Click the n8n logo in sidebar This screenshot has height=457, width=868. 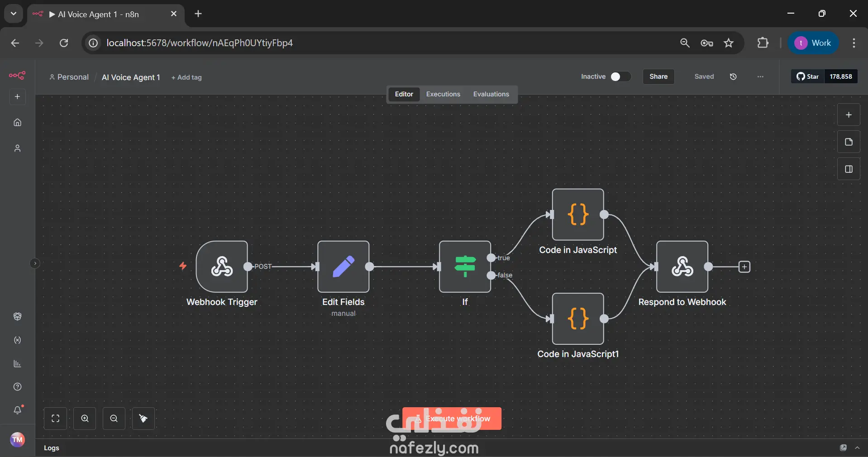click(17, 75)
